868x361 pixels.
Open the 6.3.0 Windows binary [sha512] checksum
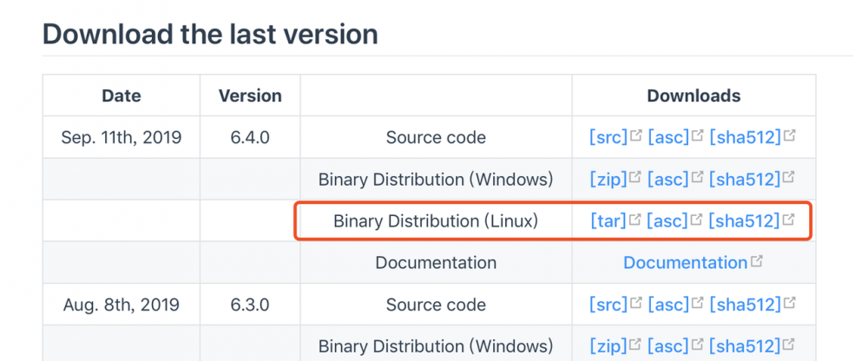[745, 346]
